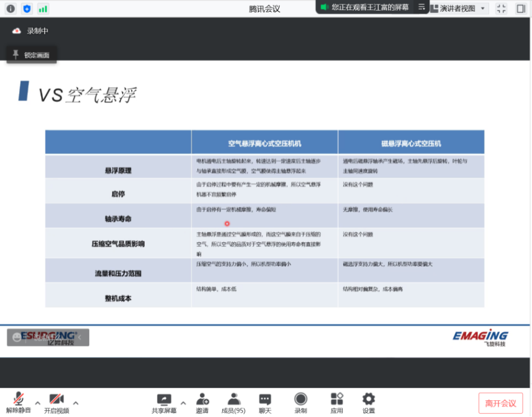Start screen sharing with 共享屏幕
Viewport: 532px width, 417px height.
[x=164, y=403]
